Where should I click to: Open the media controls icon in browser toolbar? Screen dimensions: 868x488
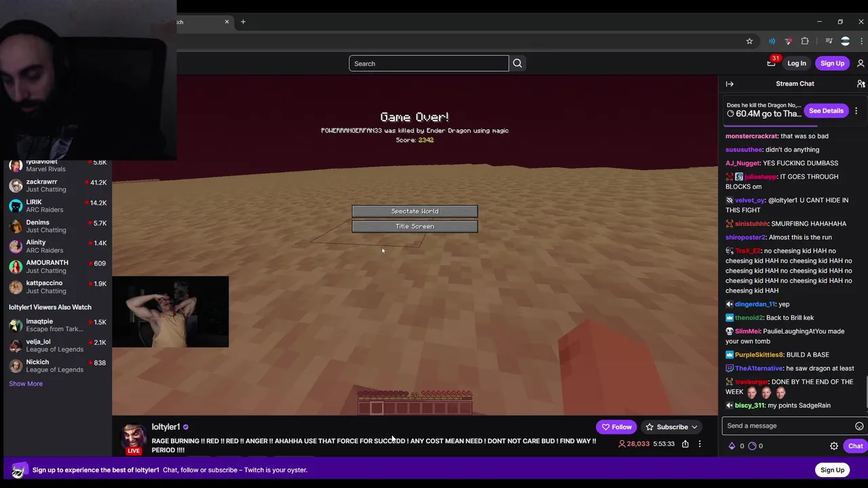tap(829, 41)
